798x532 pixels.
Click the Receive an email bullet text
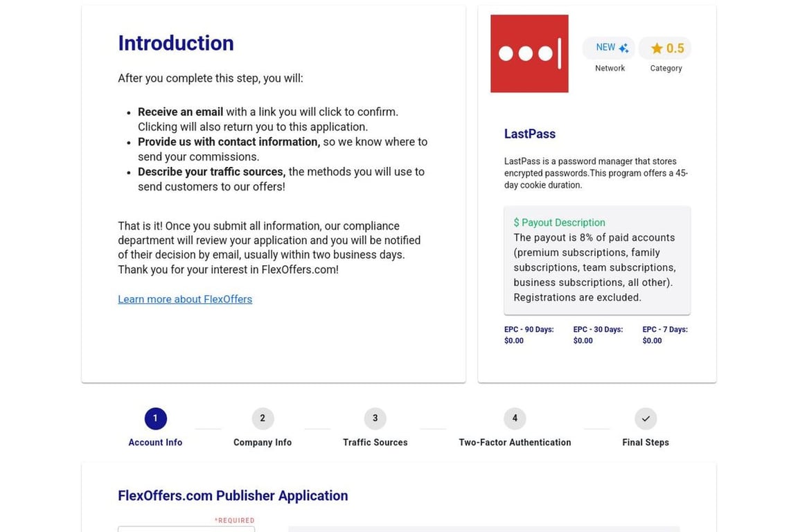[x=268, y=119]
